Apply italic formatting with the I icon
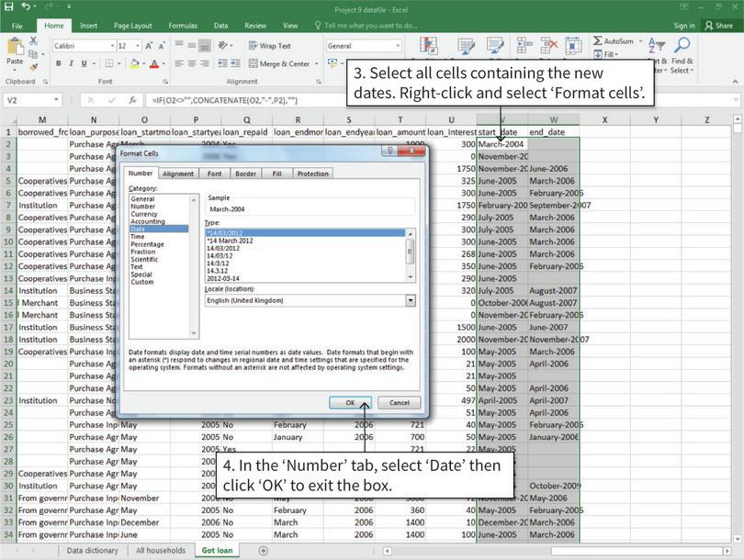 [73, 63]
